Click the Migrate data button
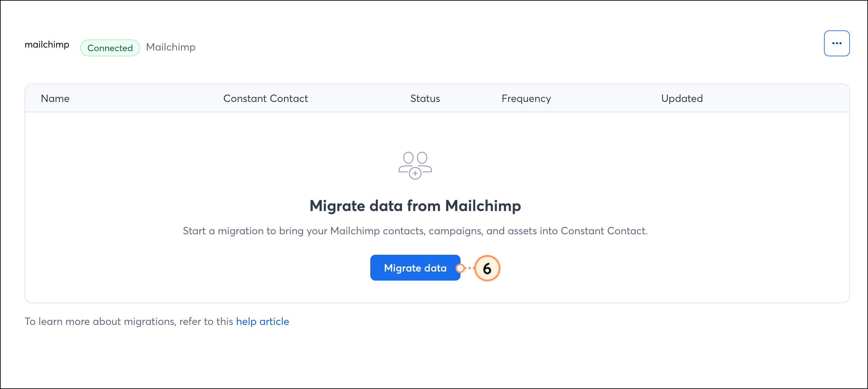868x389 pixels. (415, 268)
